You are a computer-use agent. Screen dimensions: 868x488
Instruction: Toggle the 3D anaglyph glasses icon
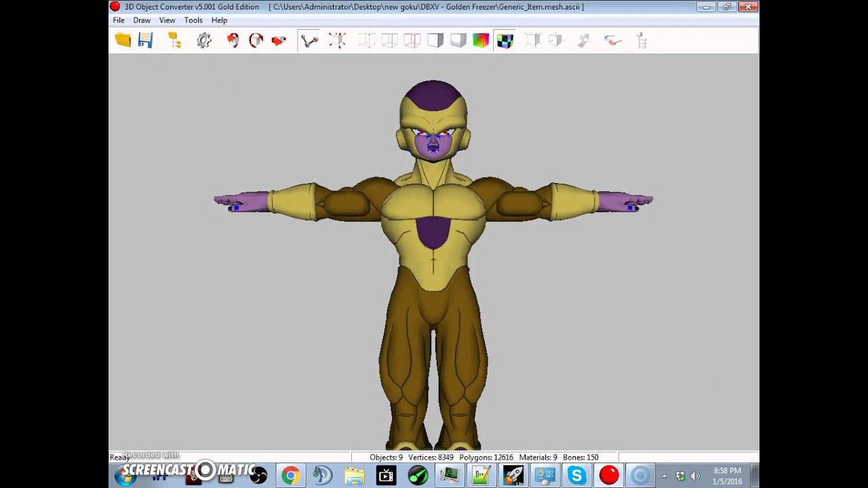pyautogui.click(x=613, y=41)
